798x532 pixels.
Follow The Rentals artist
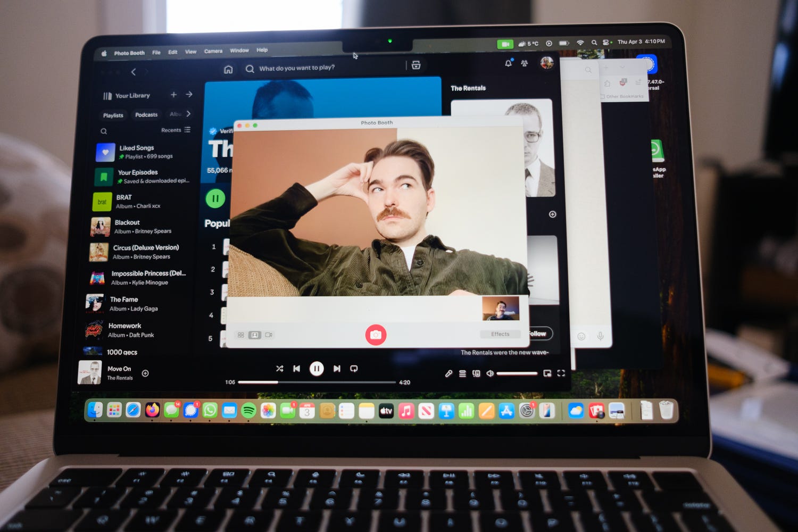tap(539, 334)
